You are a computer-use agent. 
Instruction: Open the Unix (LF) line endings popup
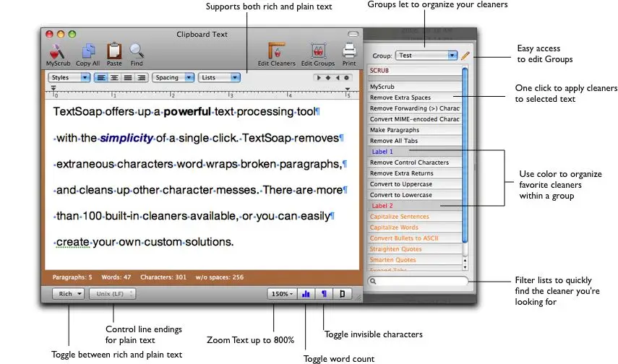[x=112, y=293]
